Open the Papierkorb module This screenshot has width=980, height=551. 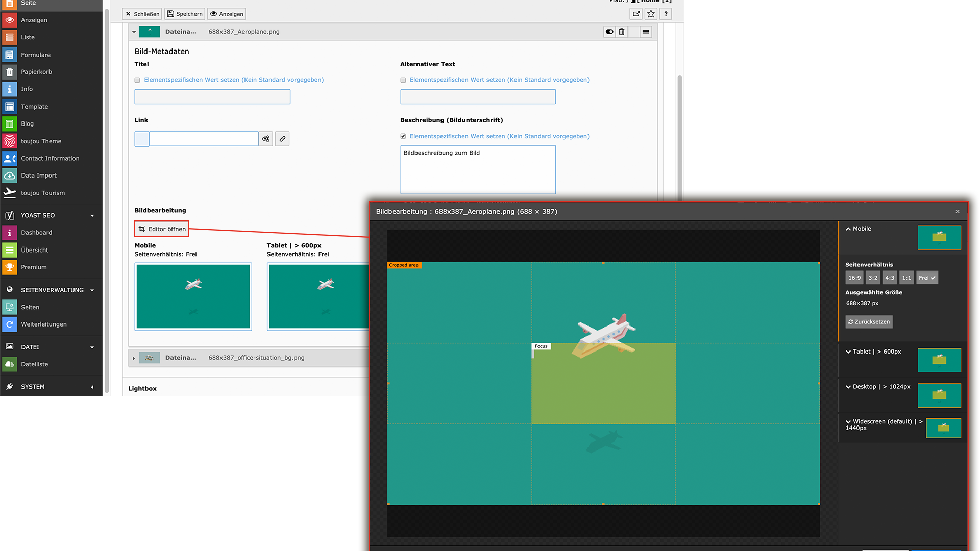[36, 72]
